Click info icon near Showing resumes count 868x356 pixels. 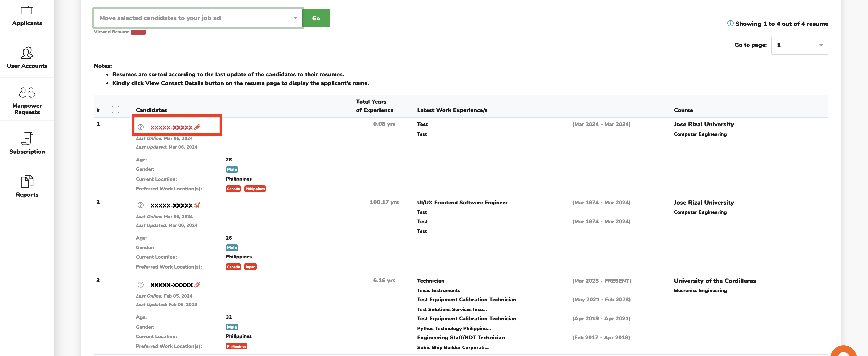coord(730,23)
